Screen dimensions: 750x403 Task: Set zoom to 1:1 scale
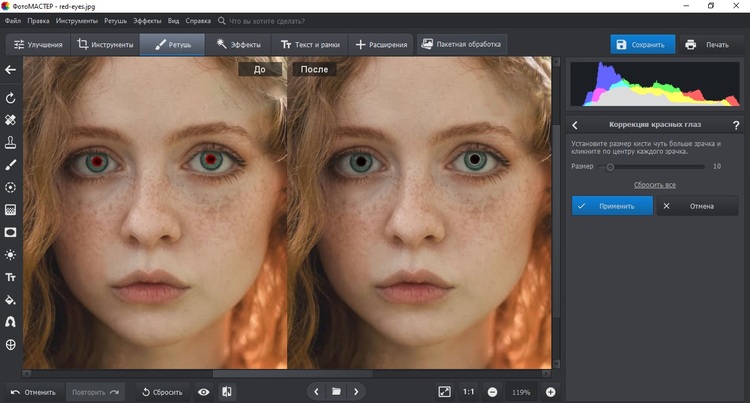pos(469,392)
